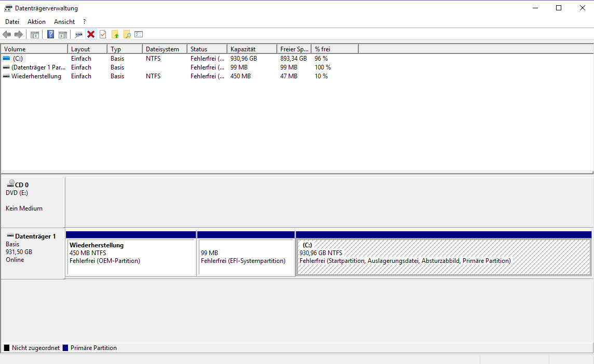
Task: Click the Back arrow toolbar icon
Action: tap(7, 34)
